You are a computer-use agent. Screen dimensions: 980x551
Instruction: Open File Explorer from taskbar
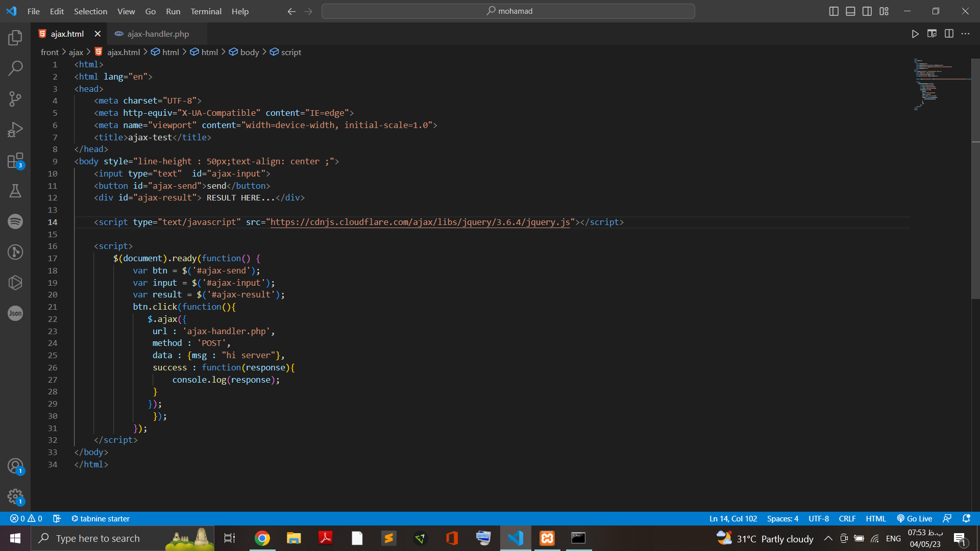pos(293,538)
